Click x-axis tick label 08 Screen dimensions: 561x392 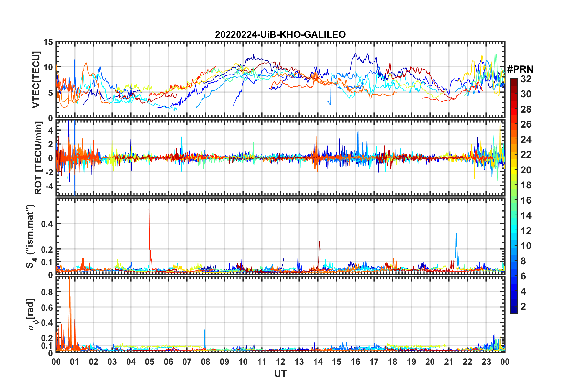point(206,362)
